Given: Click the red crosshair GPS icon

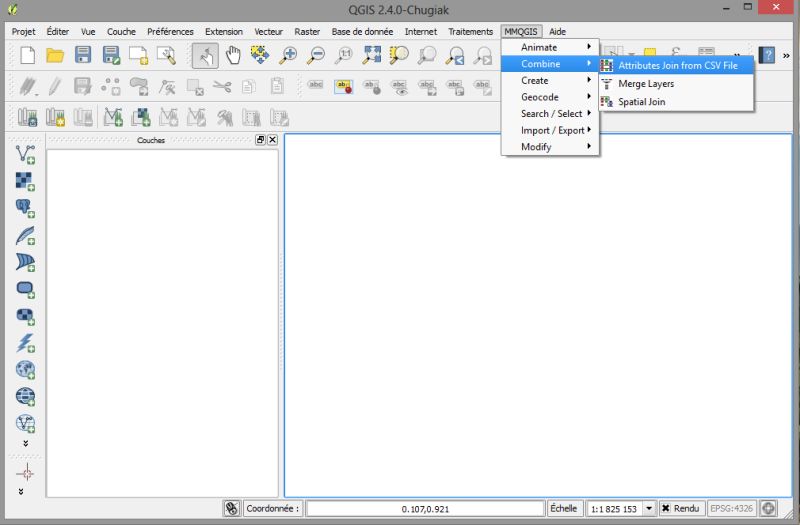Looking at the screenshot, I should click(25, 473).
